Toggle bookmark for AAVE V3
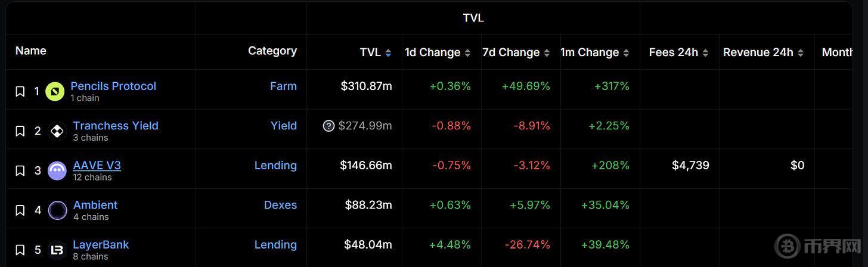868x267 pixels. (20, 171)
